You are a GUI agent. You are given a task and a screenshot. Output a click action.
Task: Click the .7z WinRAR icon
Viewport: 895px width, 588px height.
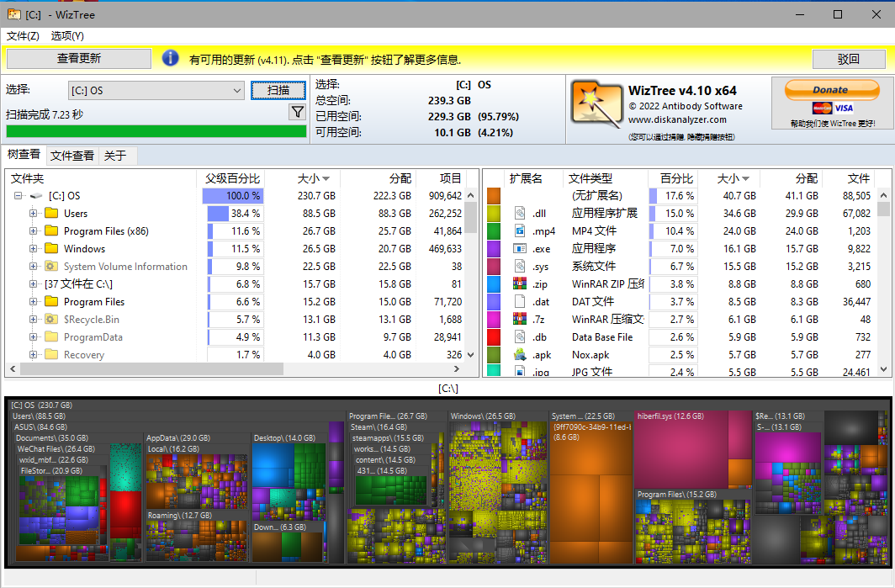pos(520,319)
